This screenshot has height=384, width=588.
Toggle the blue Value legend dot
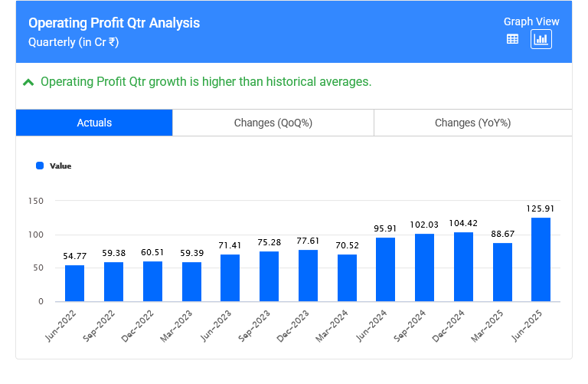(x=40, y=166)
